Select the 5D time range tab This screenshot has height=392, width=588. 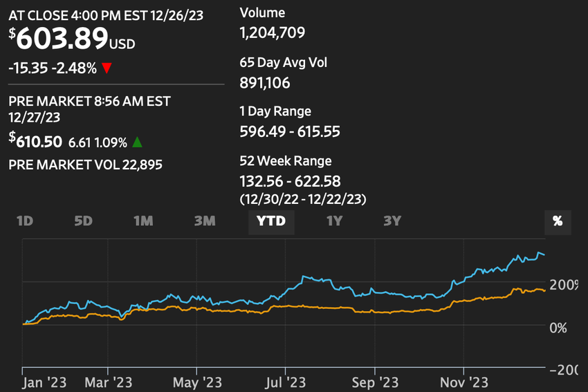coord(83,221)
